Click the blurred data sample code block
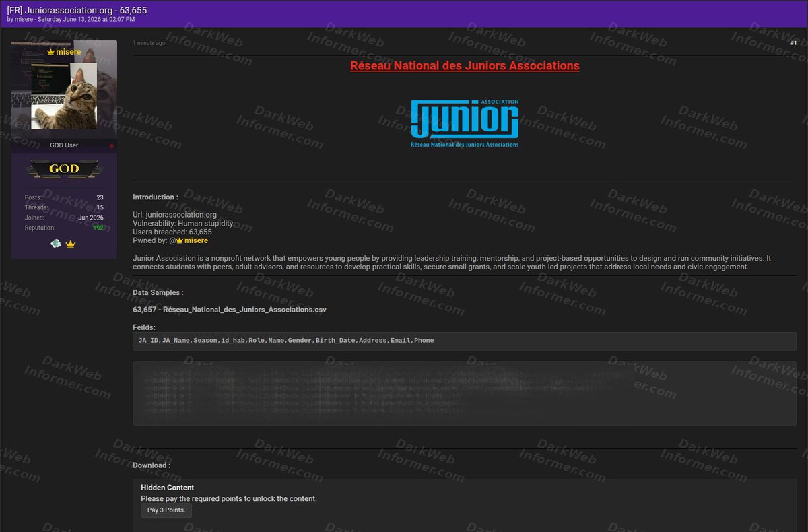Image resolution: width=808 pixels, height=532 pixels. click(465, 393)
